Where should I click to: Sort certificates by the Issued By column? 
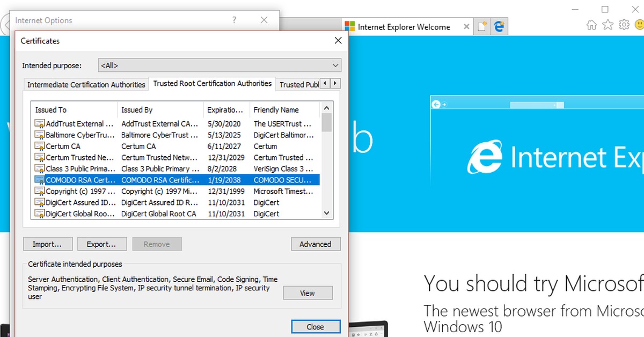click(160, 110)
